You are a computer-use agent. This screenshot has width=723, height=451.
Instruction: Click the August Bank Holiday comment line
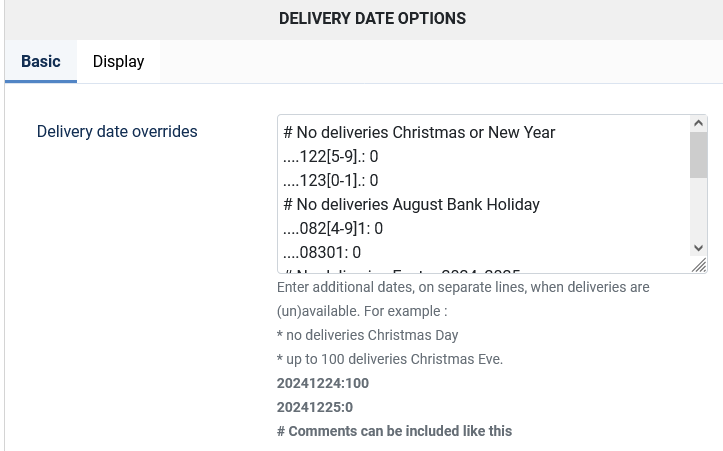411,204
